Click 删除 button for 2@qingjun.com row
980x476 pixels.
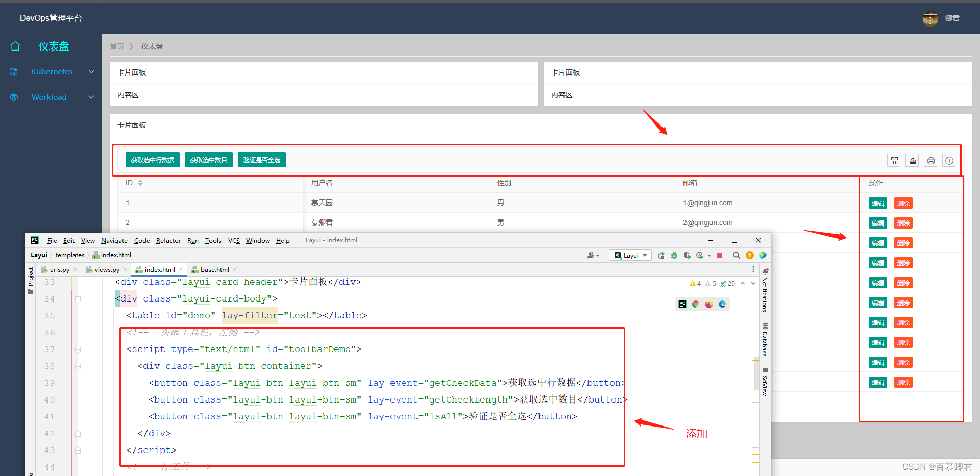(x=903, y=223)
